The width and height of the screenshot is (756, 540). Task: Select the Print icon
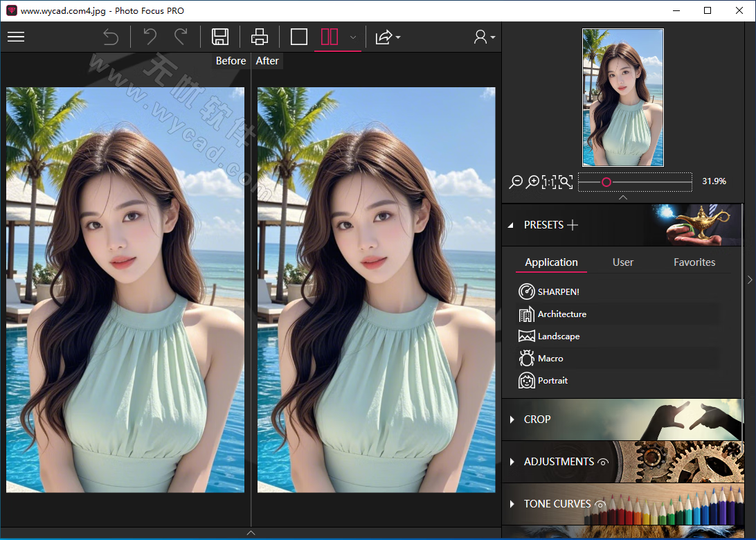pyautogui.click(x=259, y=37)
